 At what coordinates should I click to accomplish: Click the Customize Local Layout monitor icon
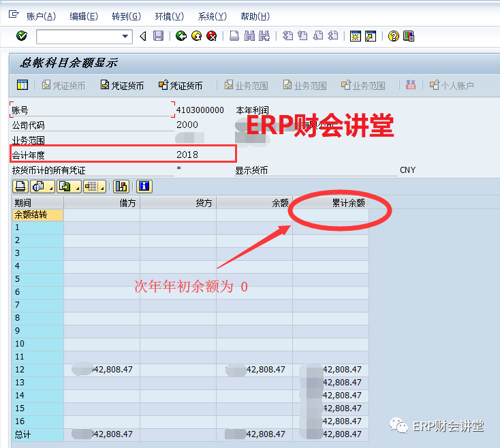pos(409,36)
